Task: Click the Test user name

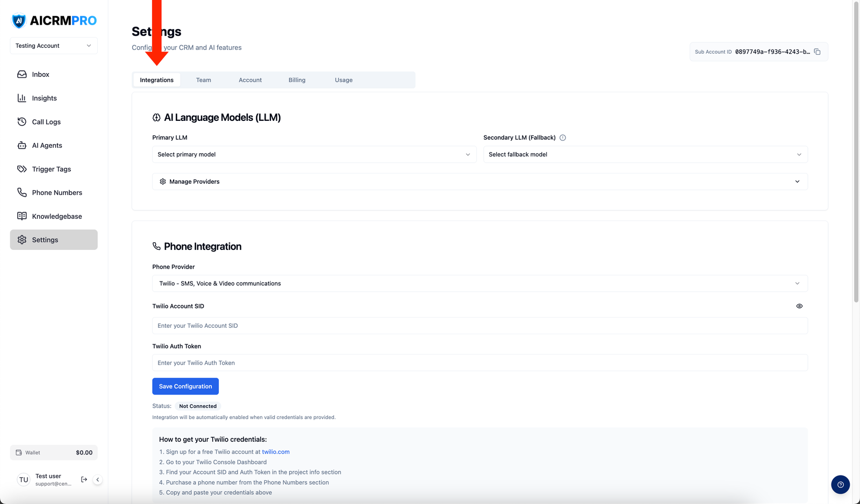Action: (48, 476)
